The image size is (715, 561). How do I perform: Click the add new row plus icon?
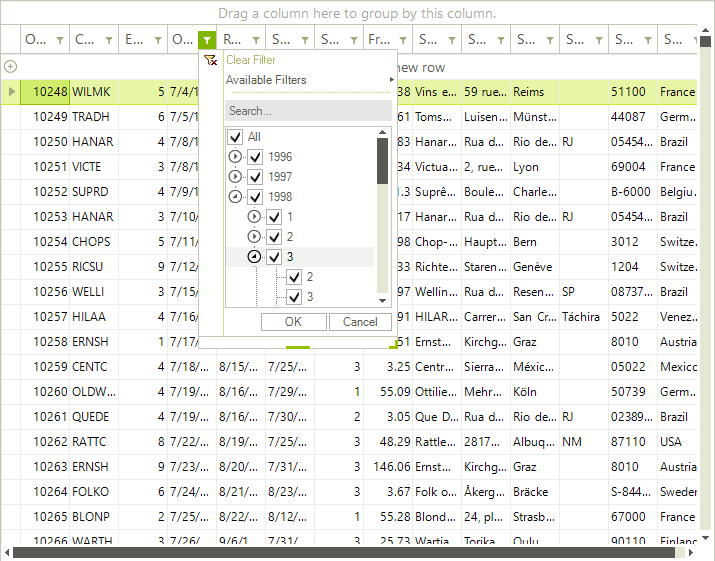[10, 67]
